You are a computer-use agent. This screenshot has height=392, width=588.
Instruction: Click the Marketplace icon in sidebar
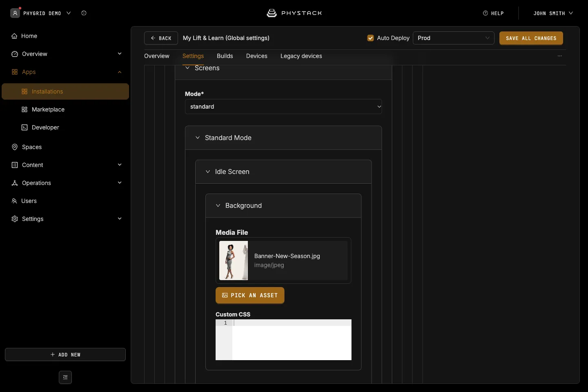pos(24,109)
